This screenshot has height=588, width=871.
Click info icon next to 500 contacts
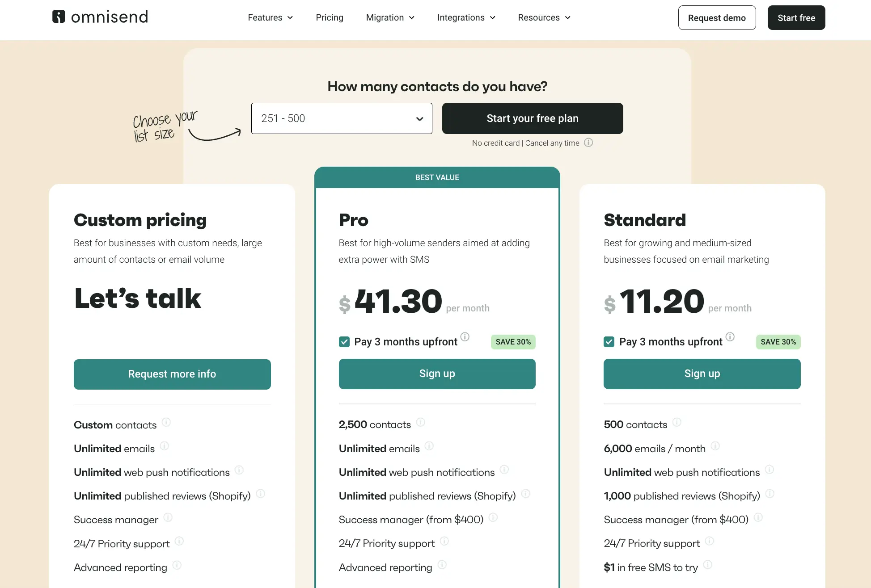(677, 422)
